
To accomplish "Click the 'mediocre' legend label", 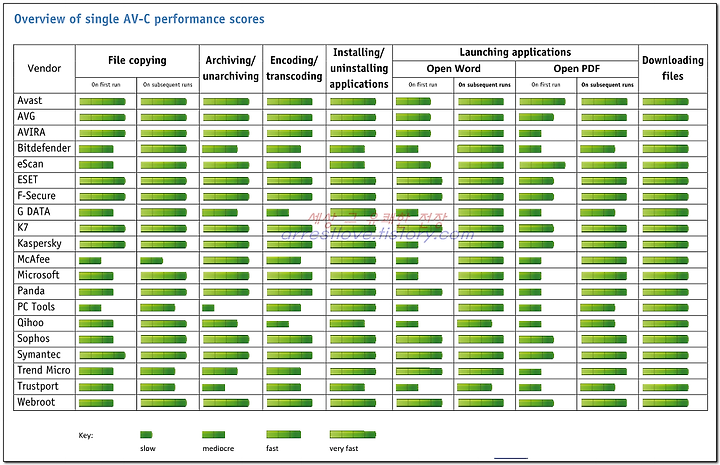I will [218, 448].
